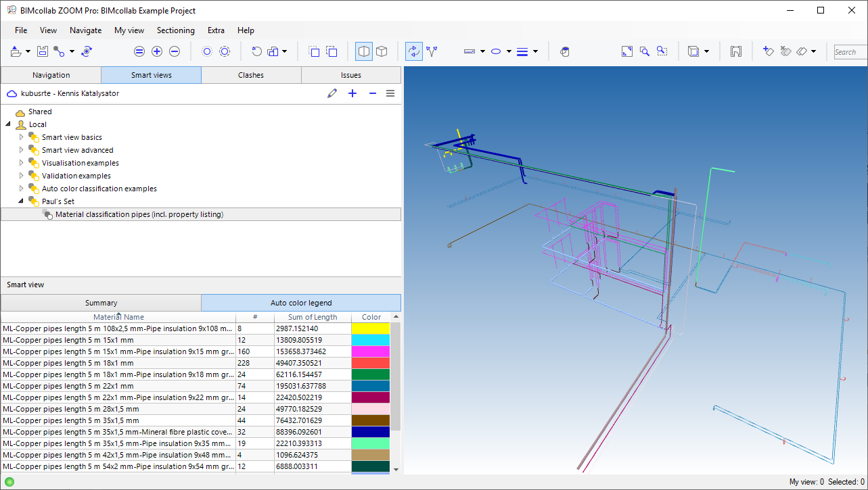Click the open file folder icon
Image resolution: width=868 pixels, height=490 pixels.
click(16, 51)
